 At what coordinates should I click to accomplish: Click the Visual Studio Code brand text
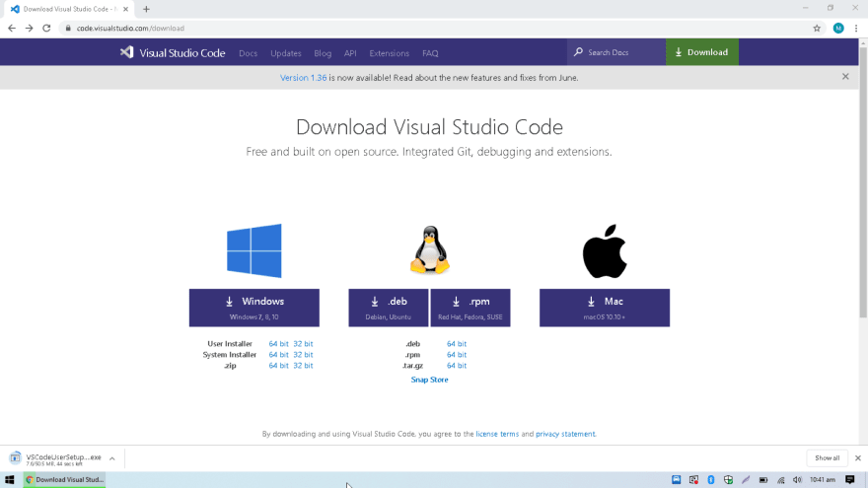pos(182,53)
